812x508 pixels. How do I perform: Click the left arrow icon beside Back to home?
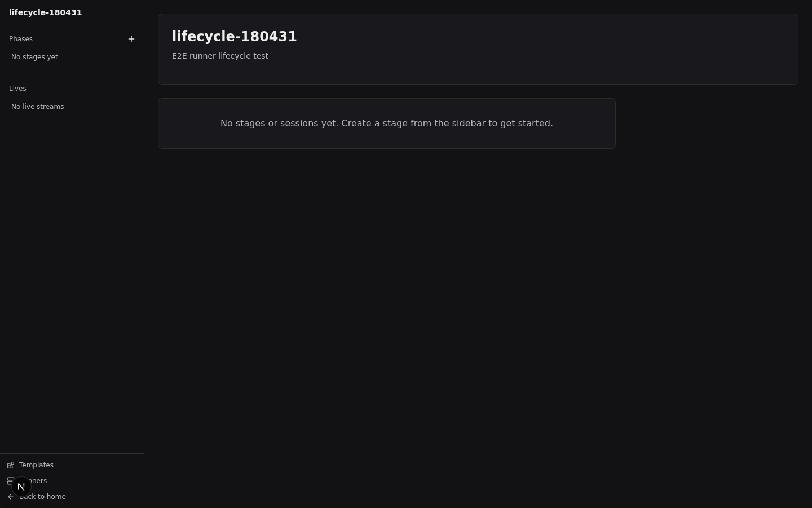pos(11,497)
